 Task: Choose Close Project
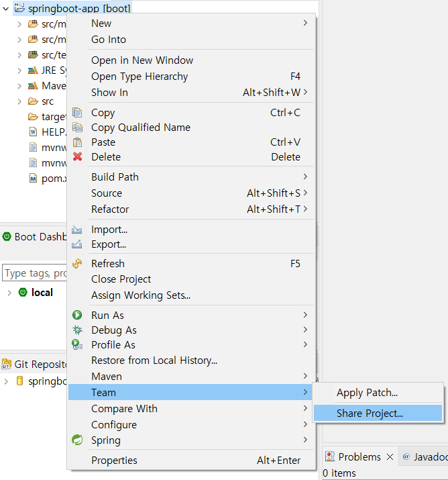coord(192,279)
